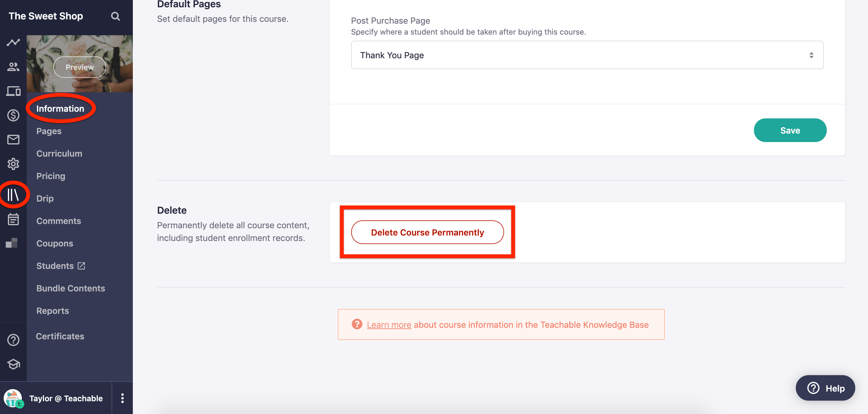Click the Preview button on course image
The width and height of the screenshot is (868, 414).
79,67
